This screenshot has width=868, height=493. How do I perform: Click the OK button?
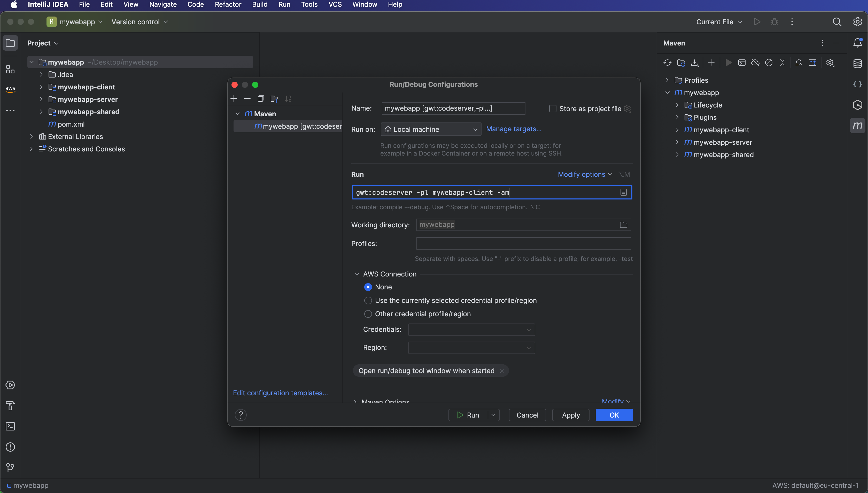click(x=614, y=415)
